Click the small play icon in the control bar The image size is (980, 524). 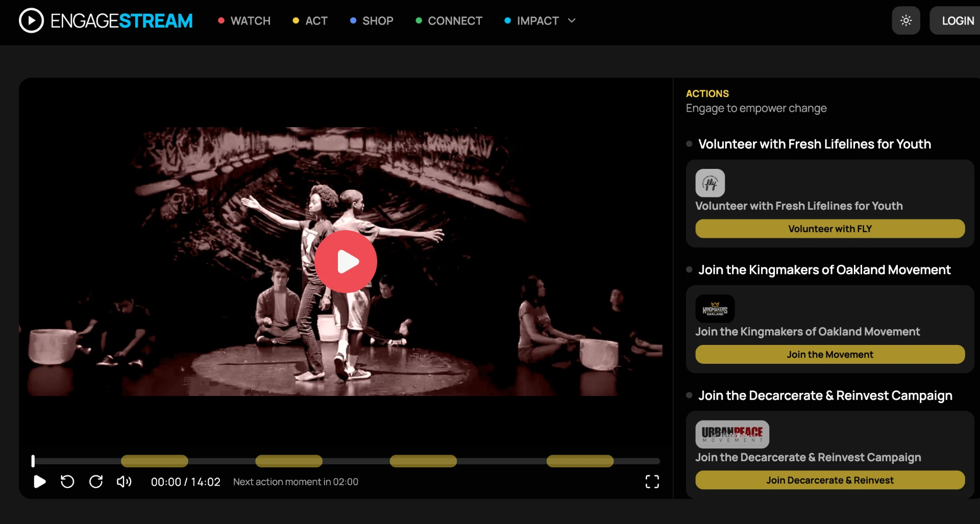coord(39,482)
